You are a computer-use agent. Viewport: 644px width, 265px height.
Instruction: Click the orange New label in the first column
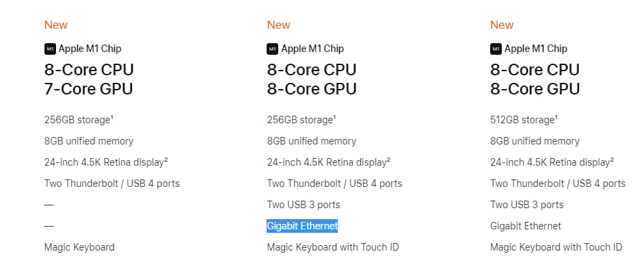56,25
